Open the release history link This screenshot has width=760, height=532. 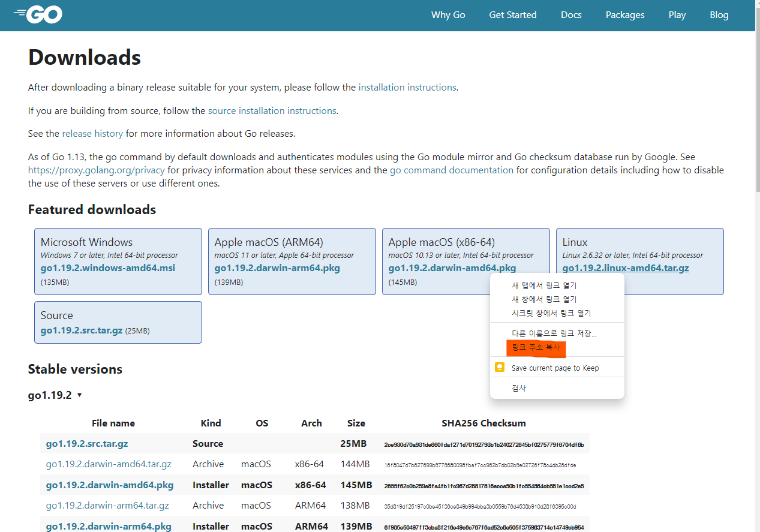coord(92,134)
